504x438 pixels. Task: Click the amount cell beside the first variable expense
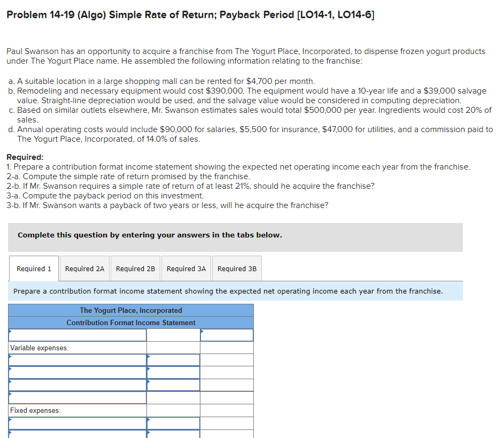point(172,360)
